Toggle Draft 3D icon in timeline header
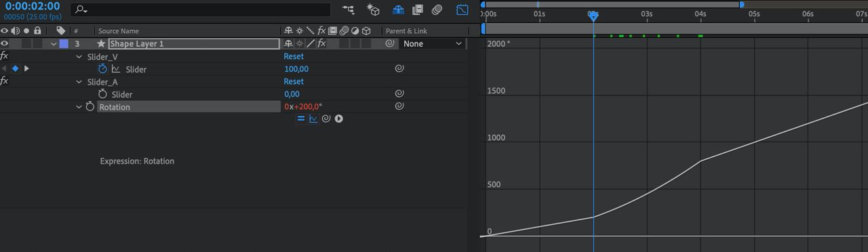 (x=372, y=9)
